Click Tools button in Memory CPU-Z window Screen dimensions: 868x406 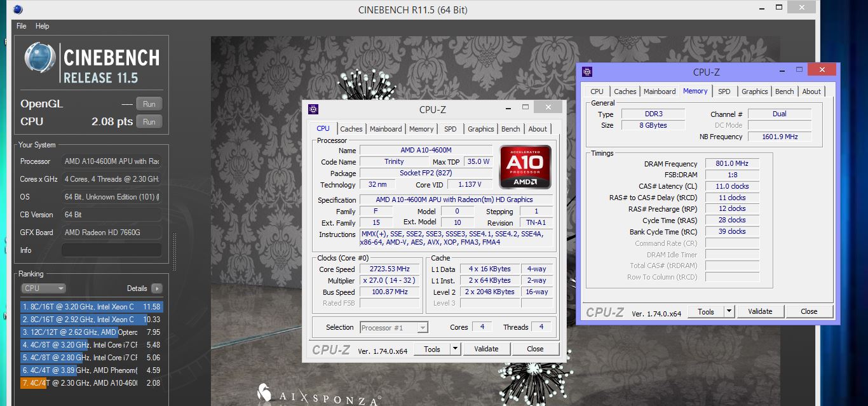[706, 311]
